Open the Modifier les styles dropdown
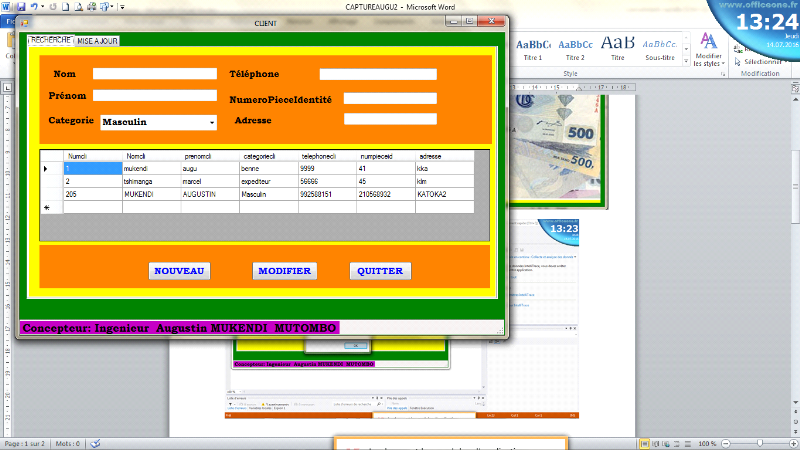 tap(708, 49)
